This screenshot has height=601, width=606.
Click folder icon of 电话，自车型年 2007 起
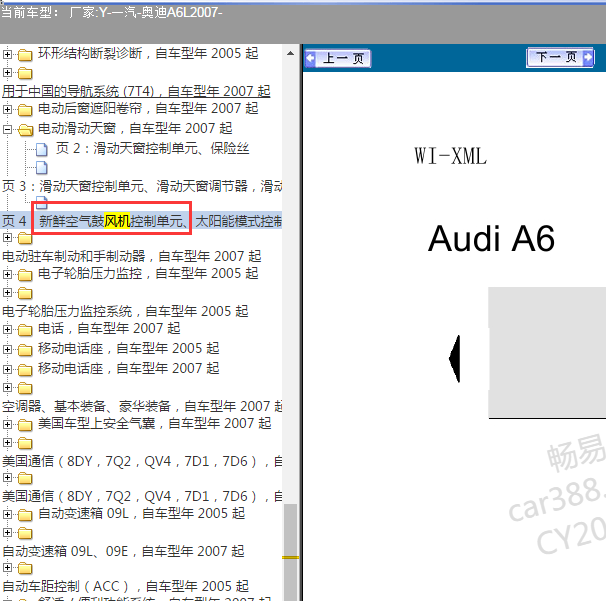pyautogui.click(x=25, y=330)
